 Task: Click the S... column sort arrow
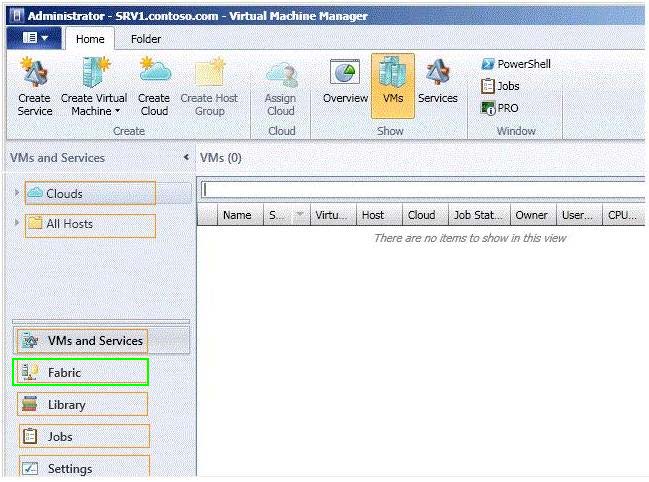tap(300, 214)
